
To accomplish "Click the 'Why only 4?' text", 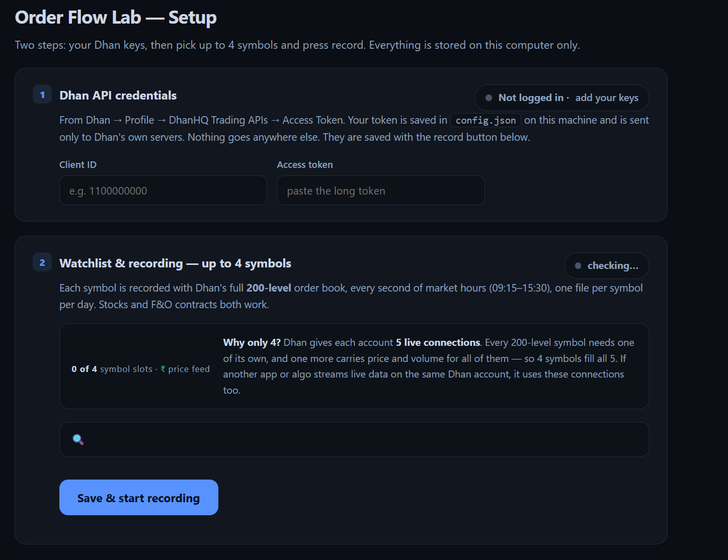I will 252,342.
